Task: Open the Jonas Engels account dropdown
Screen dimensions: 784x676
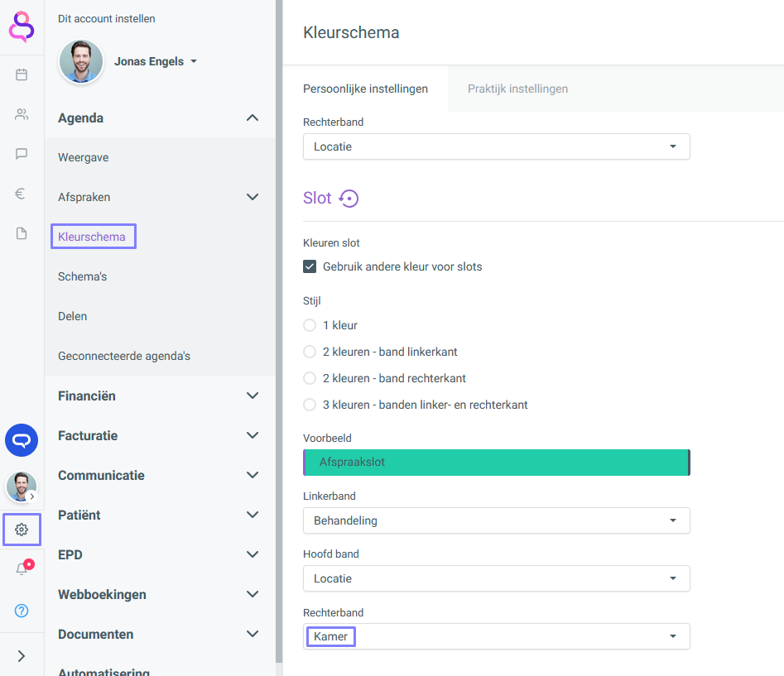Action: point(156,61)
